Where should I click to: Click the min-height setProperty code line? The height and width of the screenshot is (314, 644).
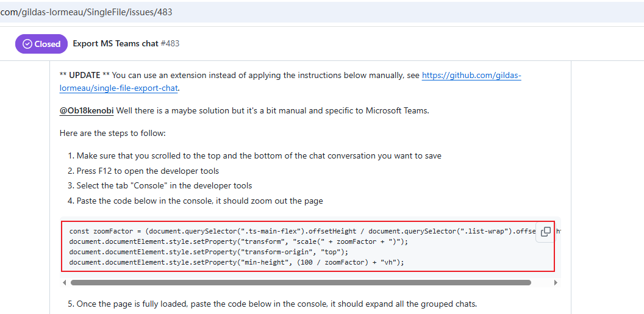pos(237,262)
